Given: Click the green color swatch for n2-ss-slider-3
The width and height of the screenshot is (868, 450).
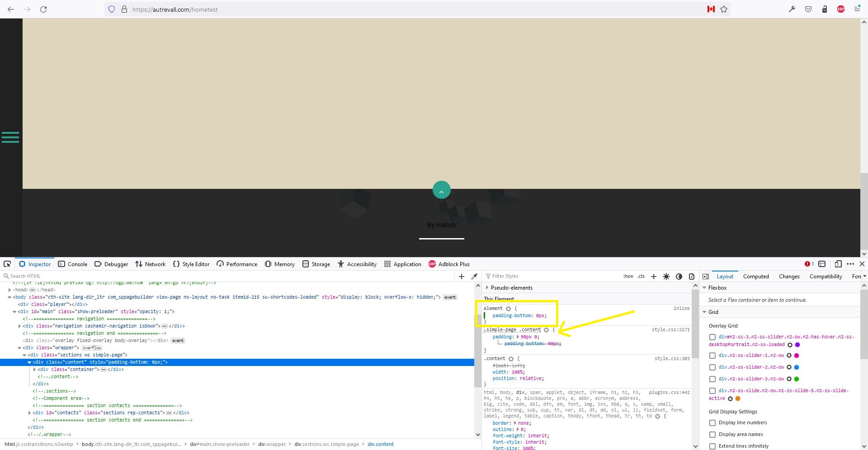Looking at the screenshot, I should point(797,379).
